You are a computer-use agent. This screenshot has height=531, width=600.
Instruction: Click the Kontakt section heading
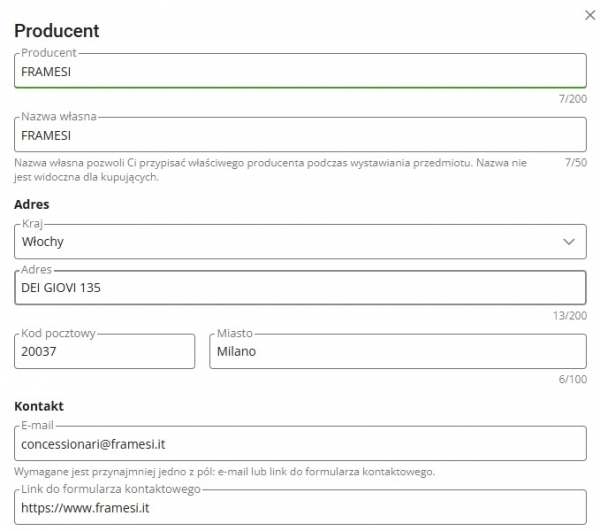point(39,406)
